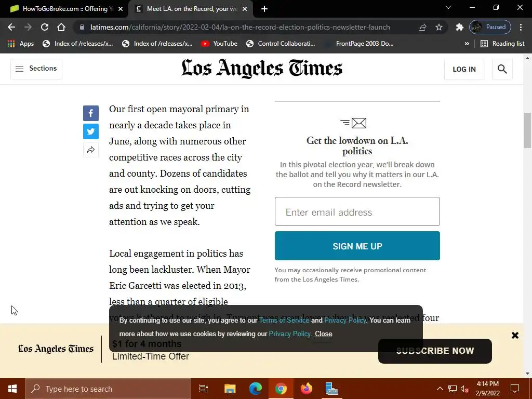The image size is (532, 399).
Task: Click the 'Get the lowdown on L.A. politics' heading
Action: click(357, 146)
